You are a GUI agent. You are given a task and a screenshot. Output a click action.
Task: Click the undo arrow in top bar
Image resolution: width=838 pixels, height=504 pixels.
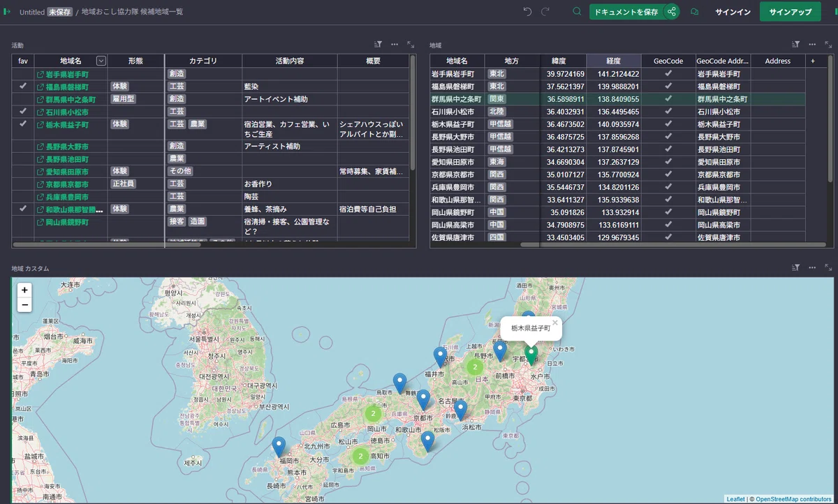[x=527, y=12]
